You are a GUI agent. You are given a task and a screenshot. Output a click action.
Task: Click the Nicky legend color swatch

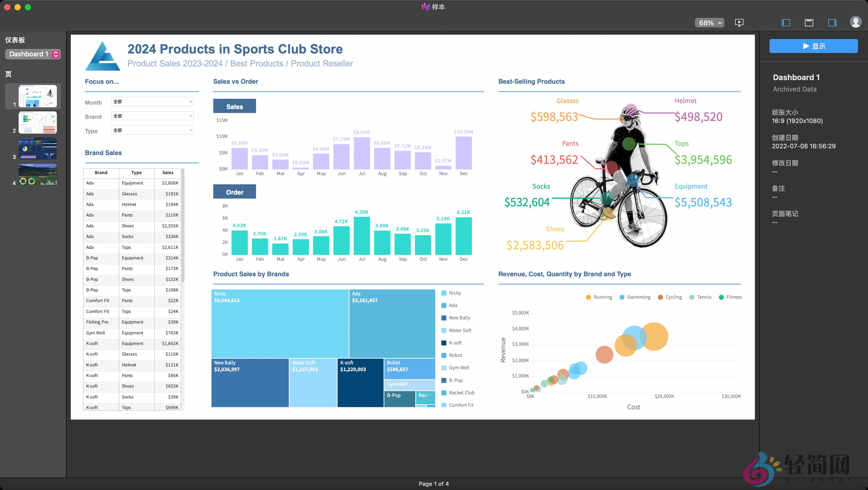point(444,293)
